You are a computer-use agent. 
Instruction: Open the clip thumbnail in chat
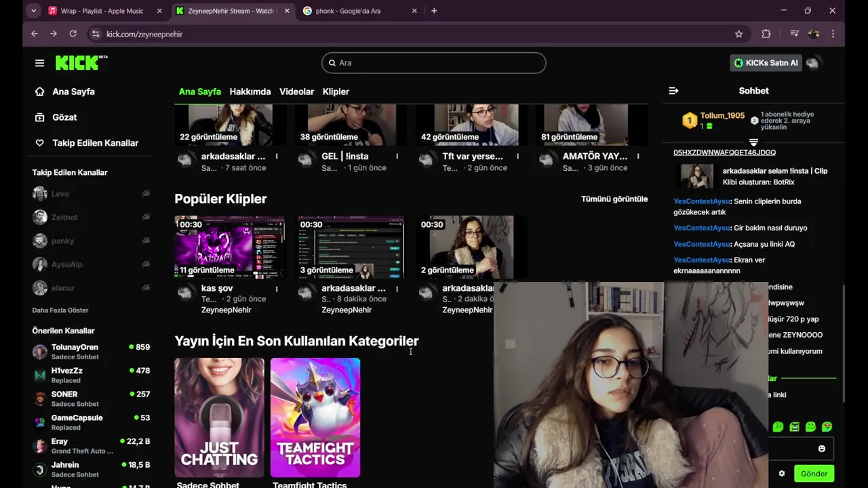pos(697,176)
